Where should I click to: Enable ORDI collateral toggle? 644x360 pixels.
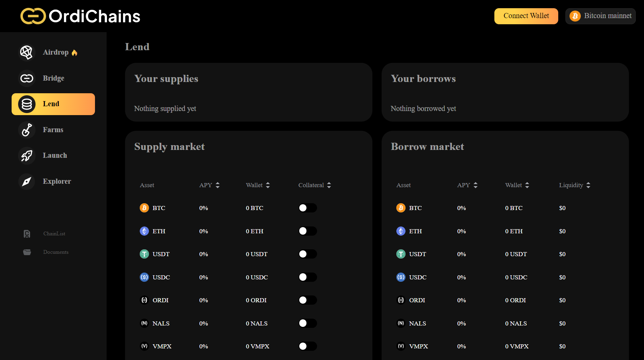tap(307, 300)
